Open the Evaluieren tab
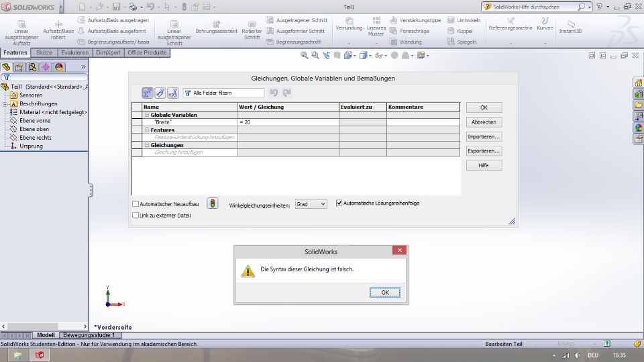 (x=74, y=52)
